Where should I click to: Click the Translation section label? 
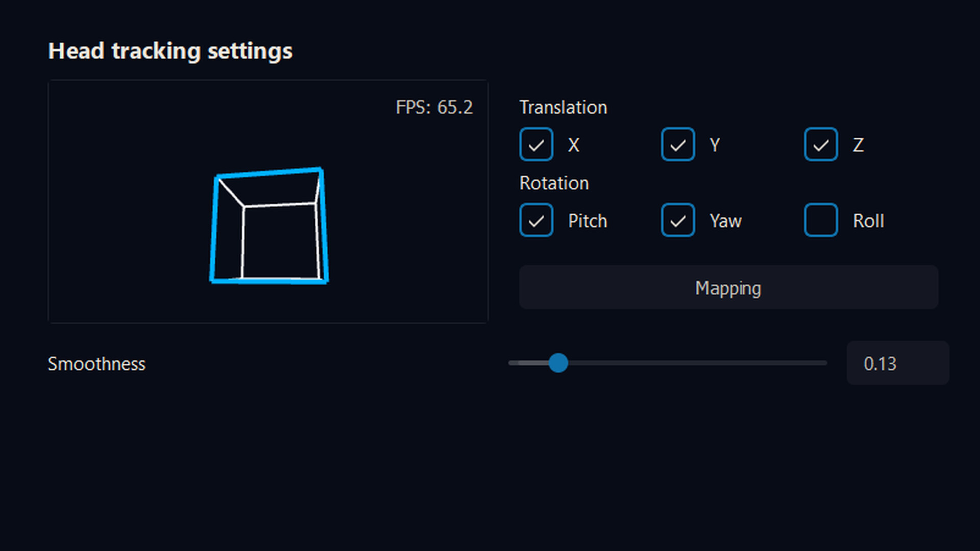pyautogui.click(x=563, y=108)
